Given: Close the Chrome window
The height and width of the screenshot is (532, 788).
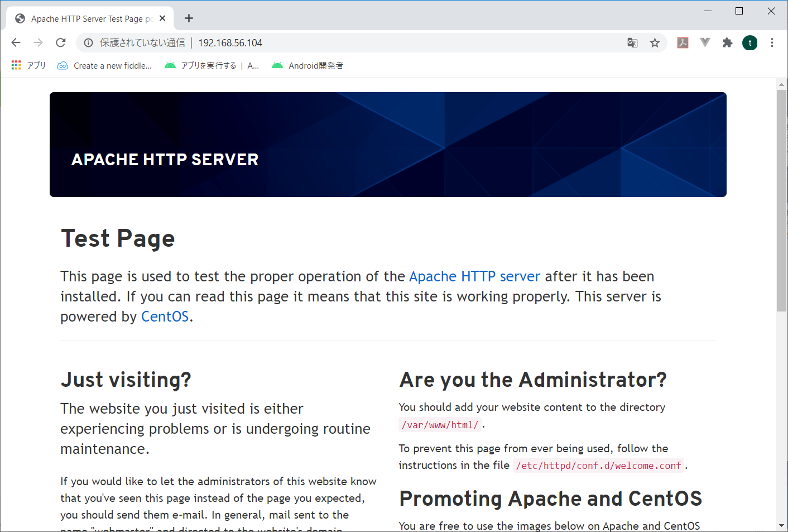Looking at the screenshot, I should click(x=771, y=11).
